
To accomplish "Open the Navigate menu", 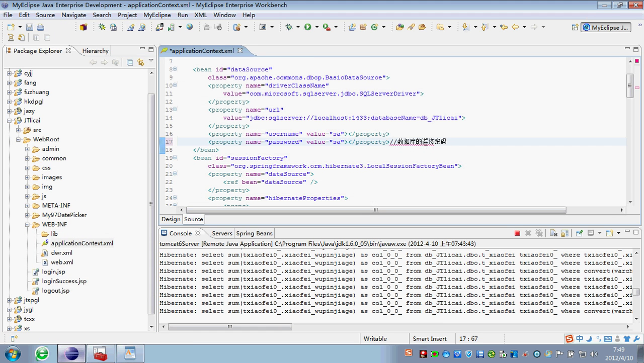I will point(74,15).
